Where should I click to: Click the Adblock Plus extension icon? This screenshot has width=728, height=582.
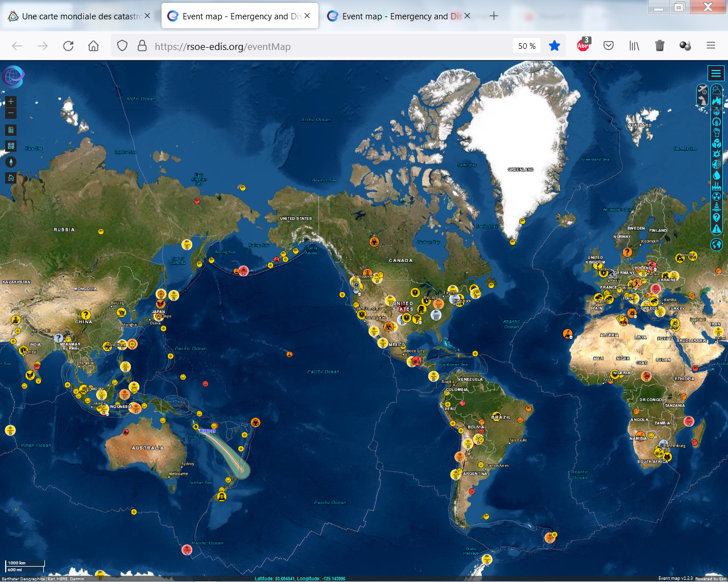[x=584, y=46]
